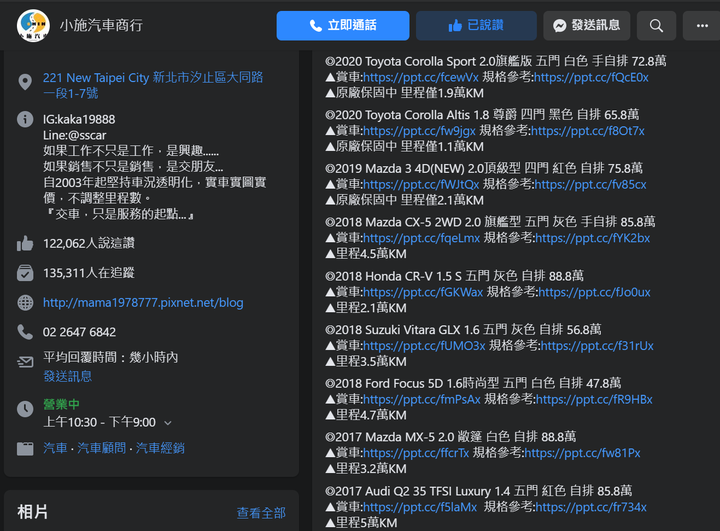This screenshot has width=720, height=531.
Task: Open mama1978777.pixnet.net/blog website link
Action: pos(143,303)
